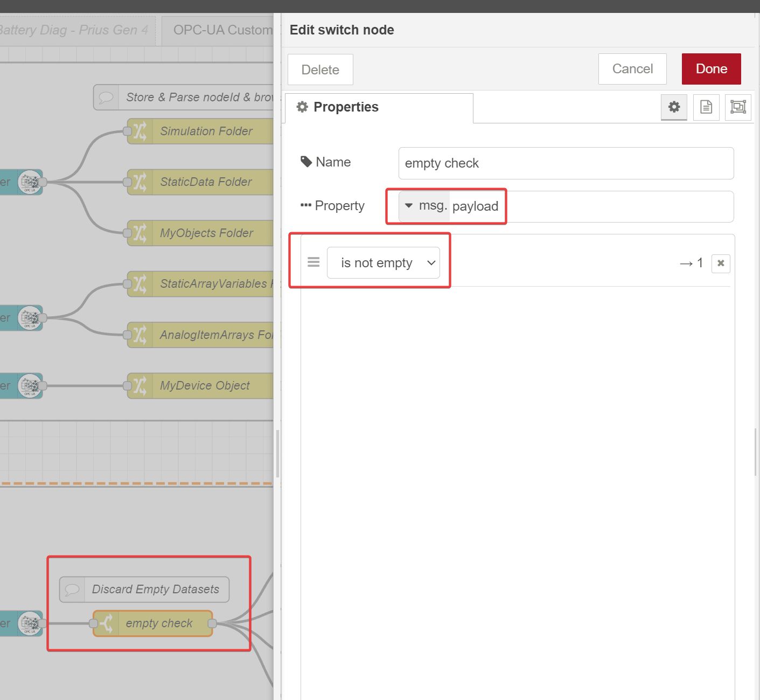
Task: Click the node settings gear icon
Action: click(674, 107)
